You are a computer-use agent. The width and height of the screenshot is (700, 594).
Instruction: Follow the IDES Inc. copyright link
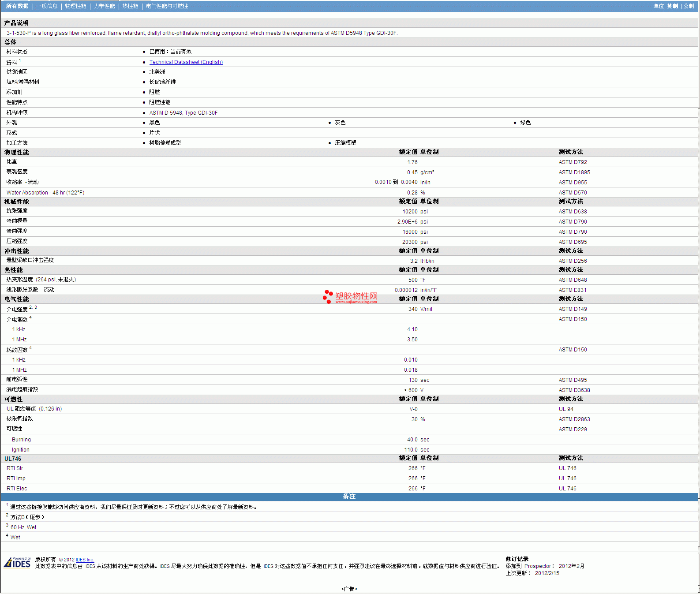coord(85,560)
